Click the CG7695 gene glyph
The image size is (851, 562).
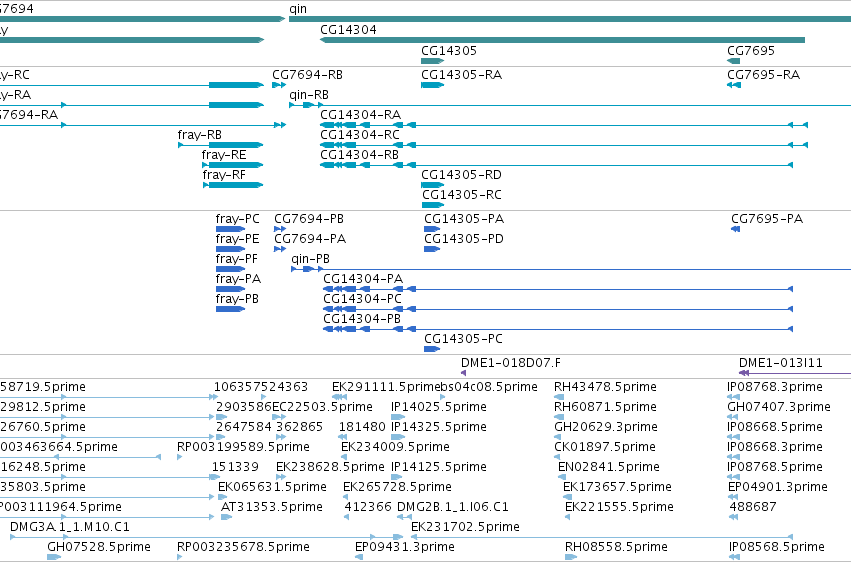(734, 61)
